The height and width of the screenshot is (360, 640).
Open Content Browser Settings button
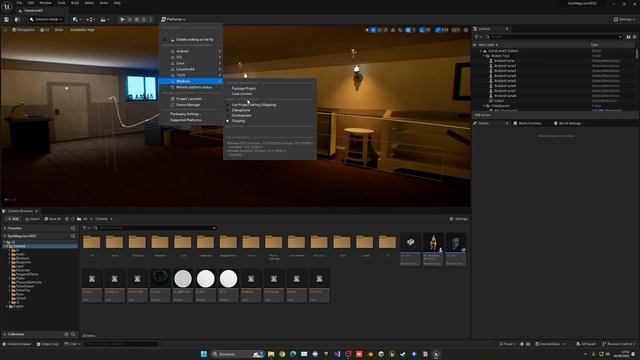[459, 219]
